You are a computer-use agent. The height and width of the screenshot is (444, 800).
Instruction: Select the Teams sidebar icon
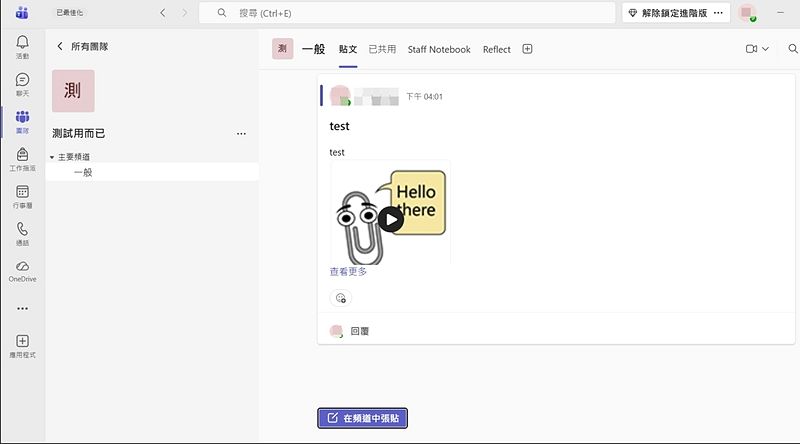[x=22, y=121]
